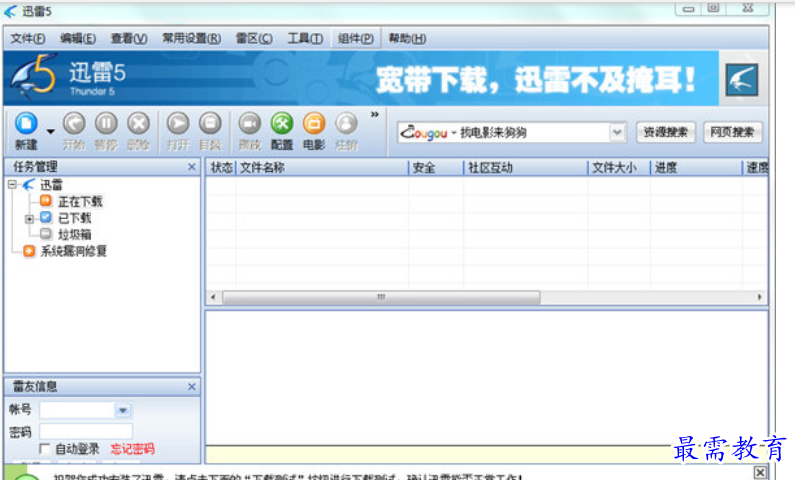Viewport: 795px width, 480px height.
Task: Click the 安全 column header
Action: pos(436,168)
